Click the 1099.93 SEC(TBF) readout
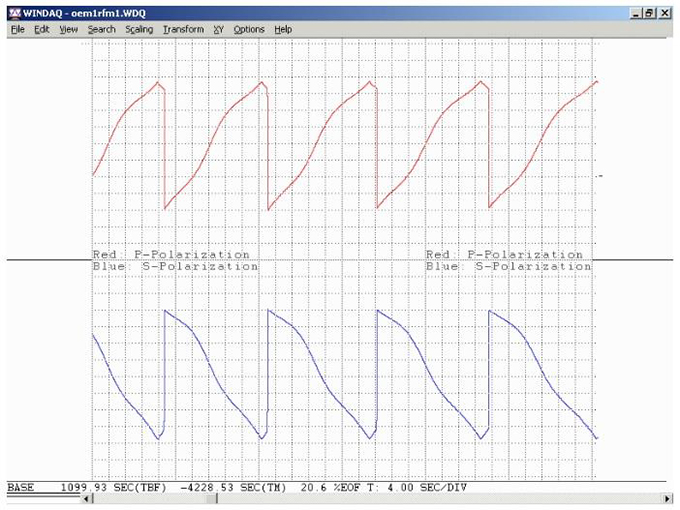This screenshot has width=680, height=510. 113,487
